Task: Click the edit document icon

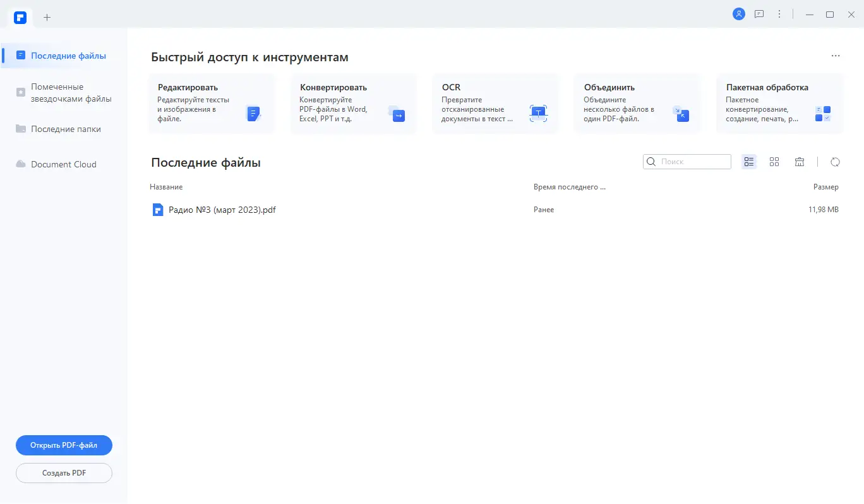Action: pos(253,114)
